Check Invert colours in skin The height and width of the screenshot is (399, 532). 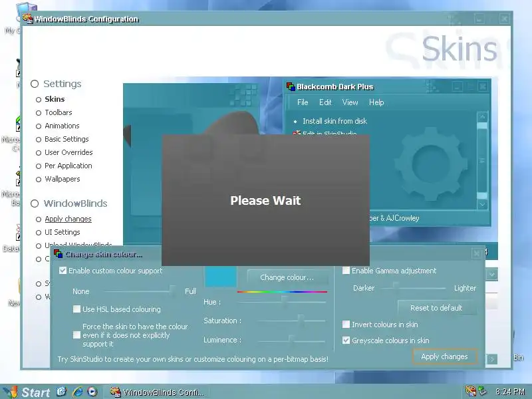346,325
